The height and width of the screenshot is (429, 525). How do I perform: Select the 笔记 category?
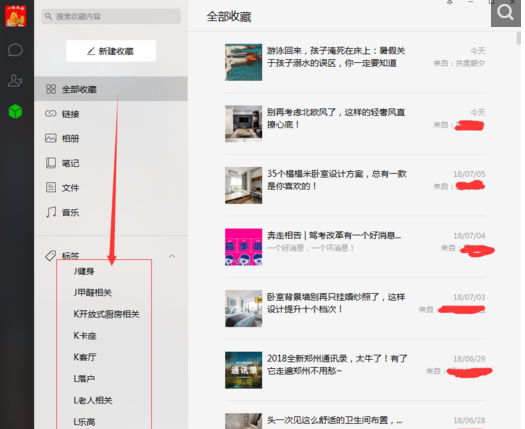(111, 163)
